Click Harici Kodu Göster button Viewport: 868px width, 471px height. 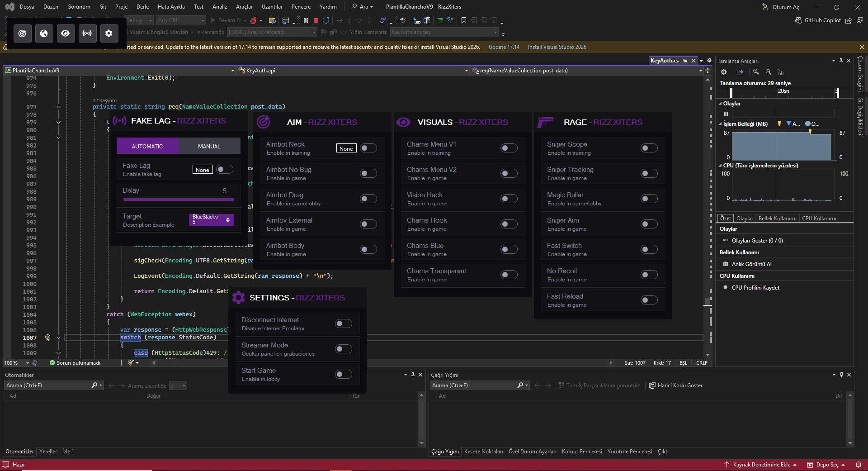676,385
